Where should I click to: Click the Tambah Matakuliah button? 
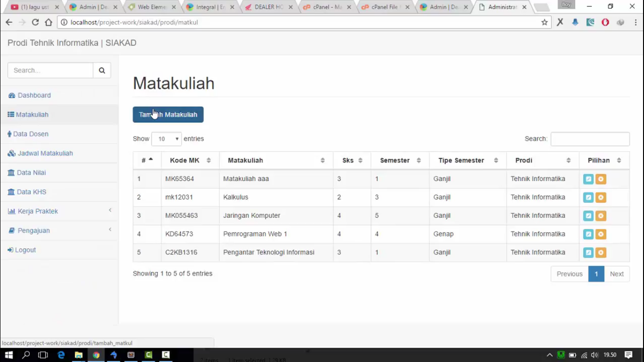168,115
